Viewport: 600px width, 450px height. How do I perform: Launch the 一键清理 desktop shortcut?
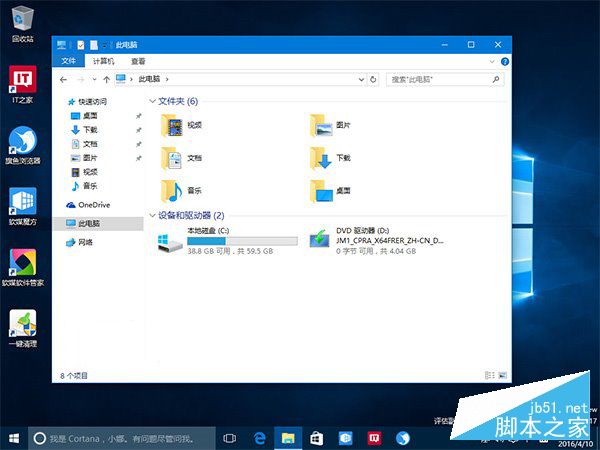[x=23, y=328]
